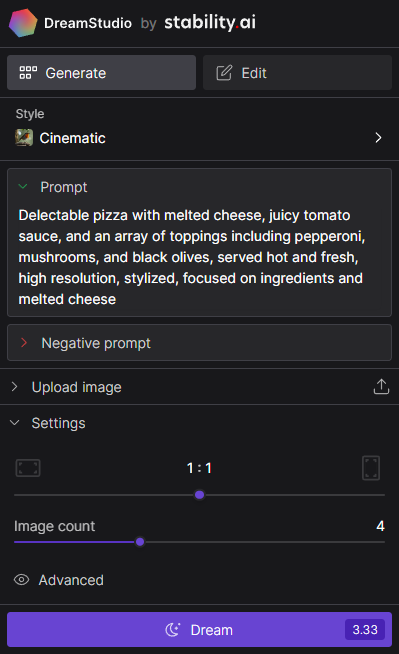Click the Edit pencil icon
Viewport: 399px width, 654px height.
224,73
